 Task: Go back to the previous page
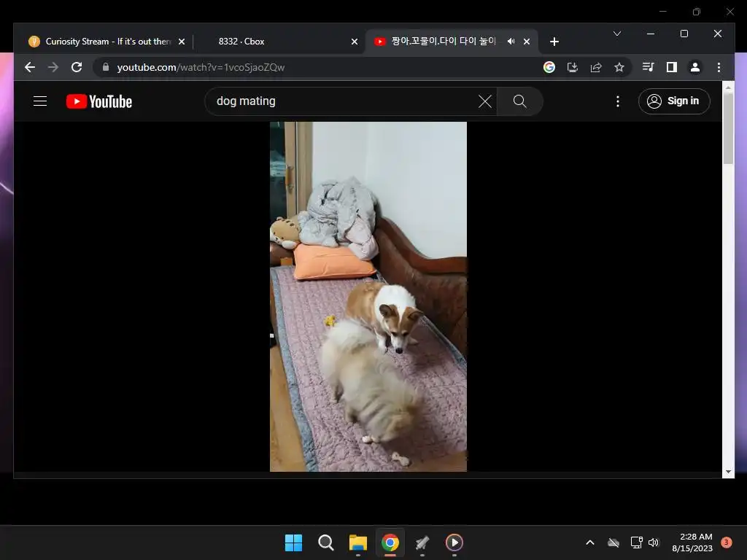coord(29,67)
